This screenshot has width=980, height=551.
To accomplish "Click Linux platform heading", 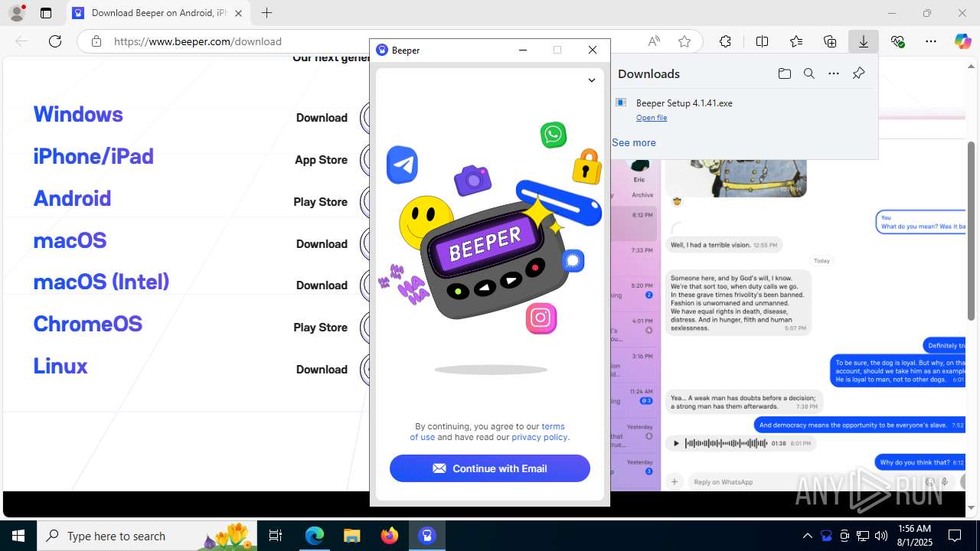I will [x=60, y=366].
